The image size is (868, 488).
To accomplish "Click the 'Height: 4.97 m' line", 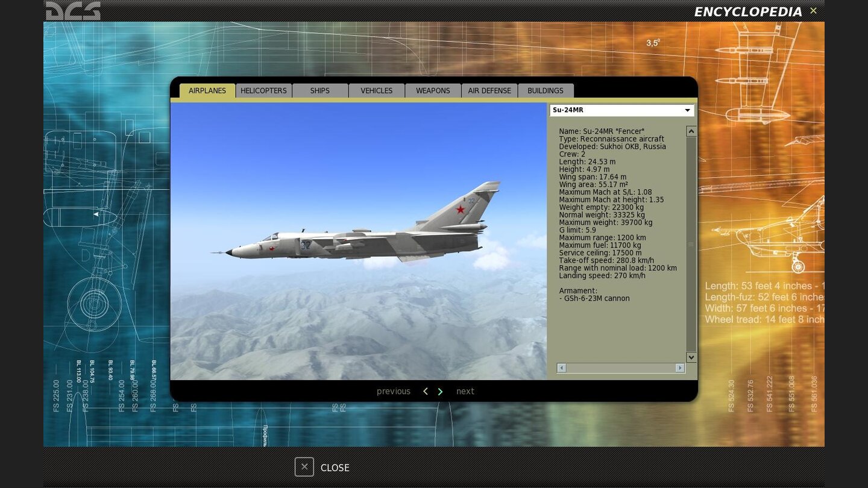I will (x=584, y=170).
